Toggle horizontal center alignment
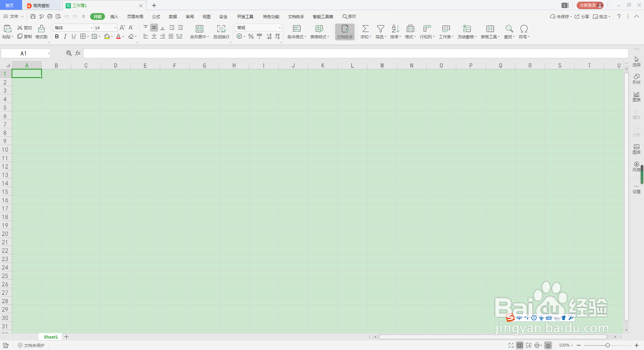The width and height of the screenshot is (644, 350). tap(154, 36)
